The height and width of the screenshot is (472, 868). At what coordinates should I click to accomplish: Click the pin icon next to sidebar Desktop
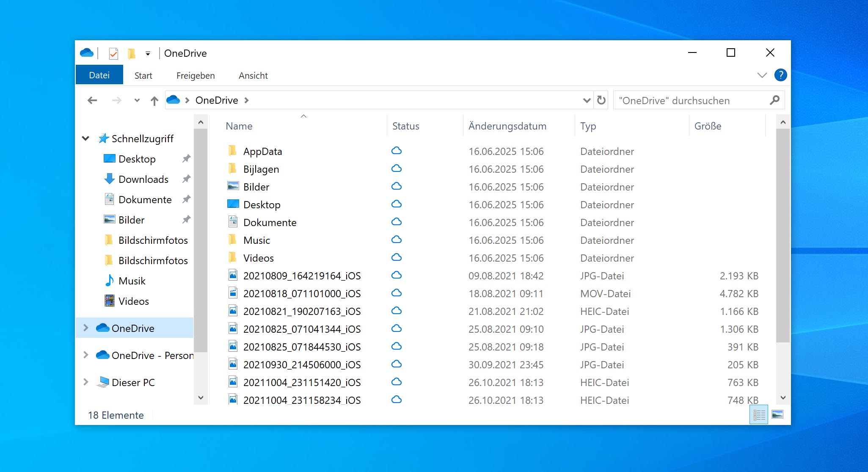tap(186, 158)
